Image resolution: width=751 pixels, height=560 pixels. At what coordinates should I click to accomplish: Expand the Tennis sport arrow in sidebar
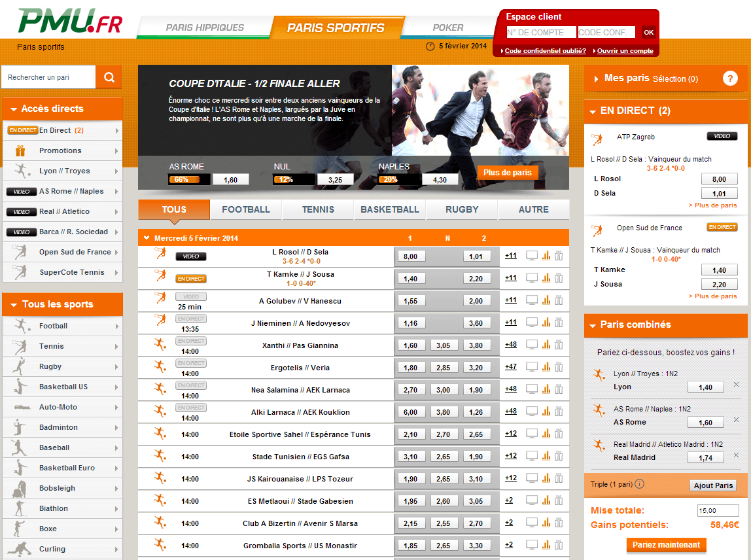tap(116, 346)
